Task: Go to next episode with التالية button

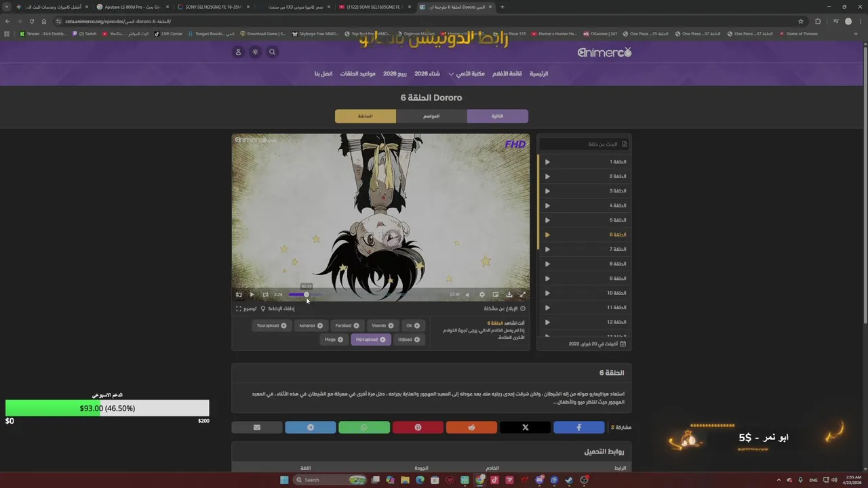Action: click(x=498, y=117)
